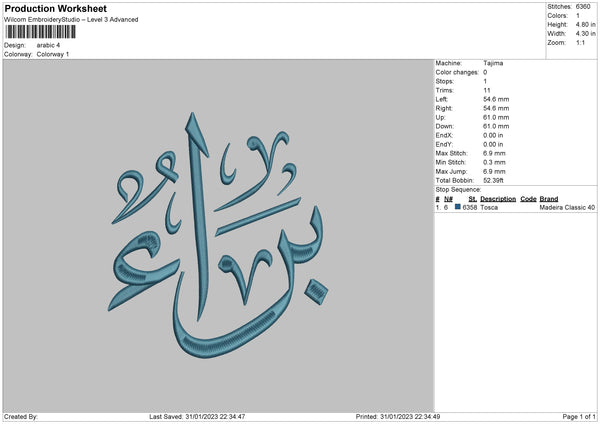Click the Tosca description in stop sequence
600x424 pixels.
click(489, 207)
